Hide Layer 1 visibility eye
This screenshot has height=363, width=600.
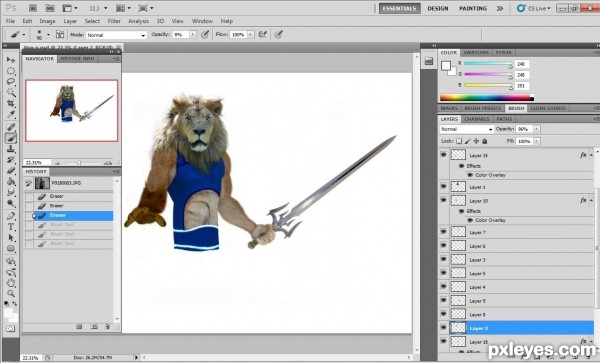443,187
